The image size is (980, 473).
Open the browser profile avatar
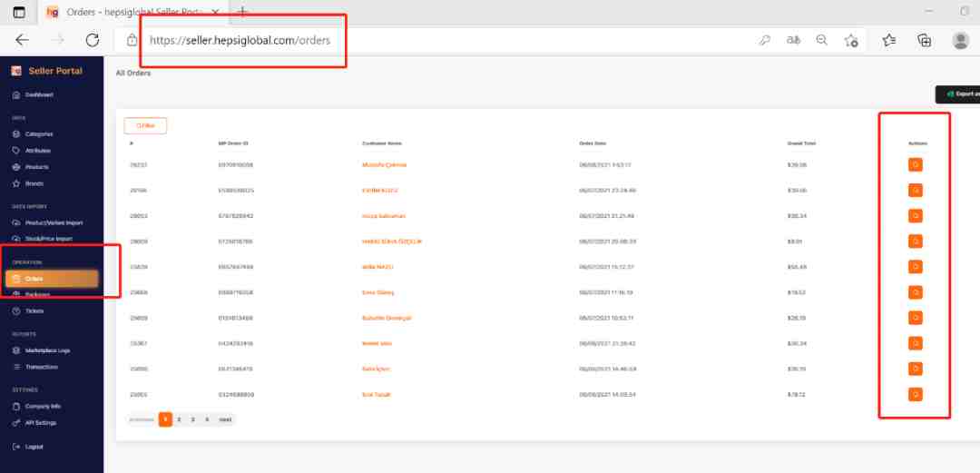point(961,40)
